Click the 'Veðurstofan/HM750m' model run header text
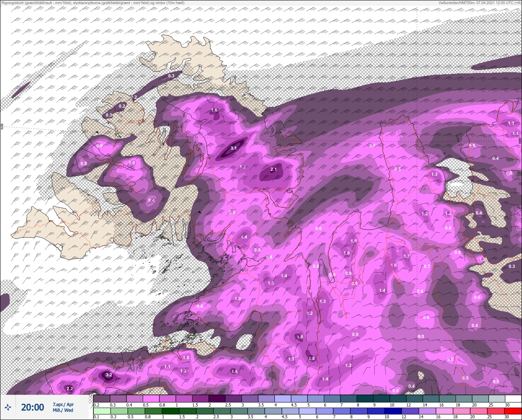 pyautogui.click(x=480, y=2)
